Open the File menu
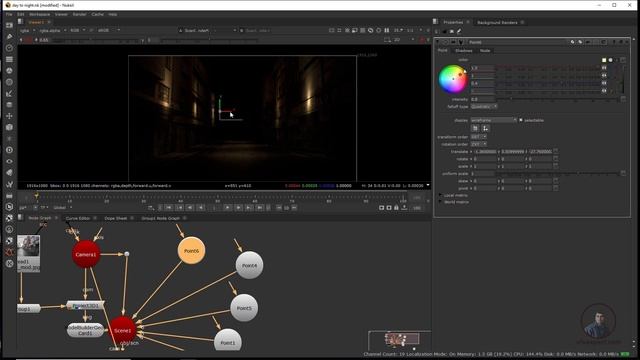 tap(9, 14)
